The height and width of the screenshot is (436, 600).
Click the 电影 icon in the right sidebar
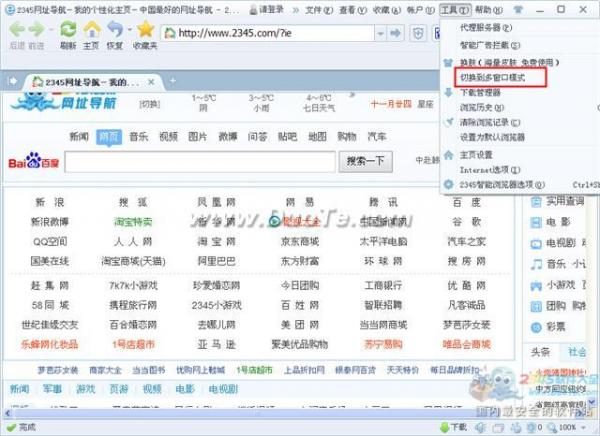click(x=536, y=222)
